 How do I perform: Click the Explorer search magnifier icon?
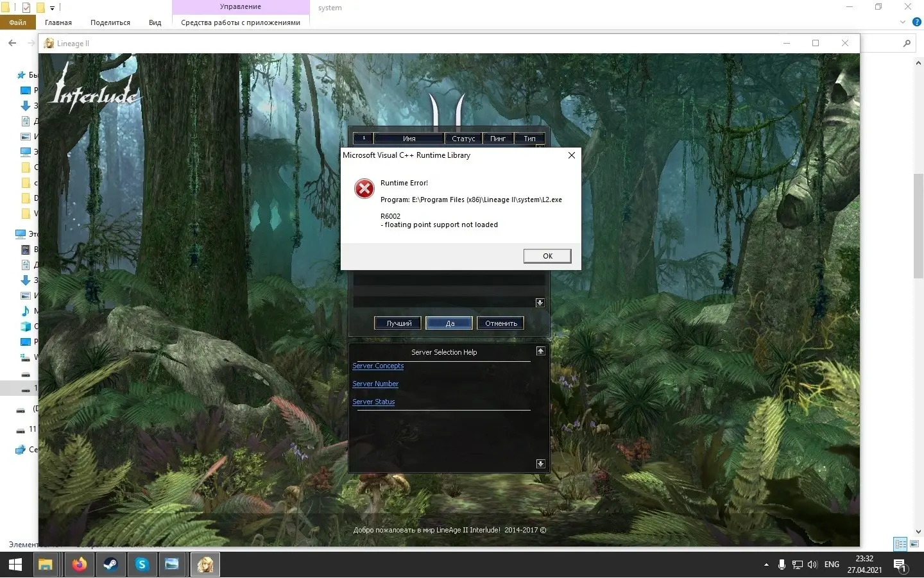tap(907, 43)
